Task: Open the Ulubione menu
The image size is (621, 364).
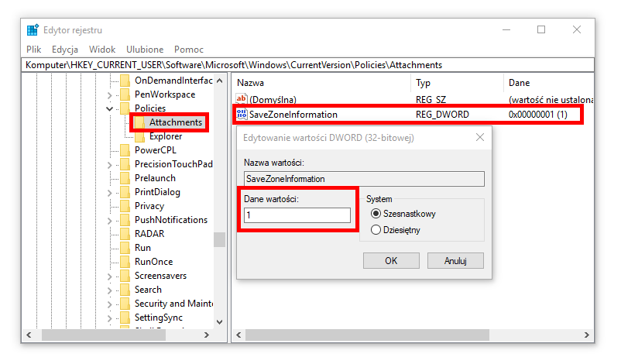Action: point(145,50)
